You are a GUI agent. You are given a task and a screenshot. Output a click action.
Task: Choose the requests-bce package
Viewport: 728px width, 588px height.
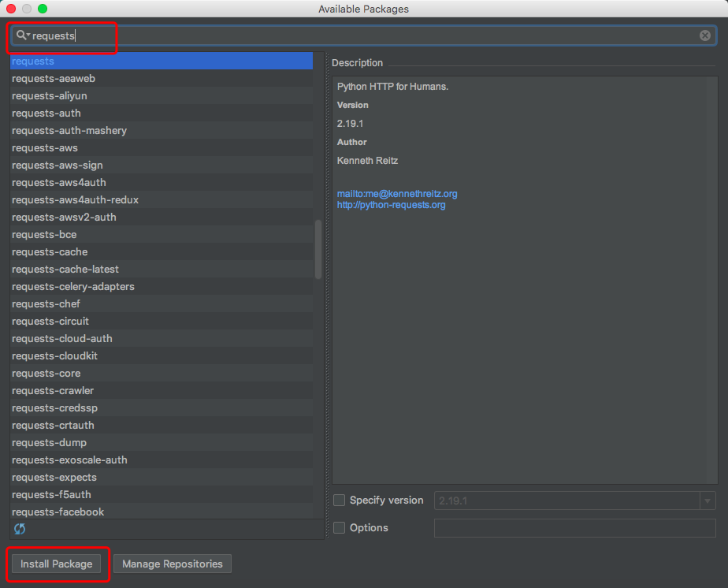click(161, 235)
